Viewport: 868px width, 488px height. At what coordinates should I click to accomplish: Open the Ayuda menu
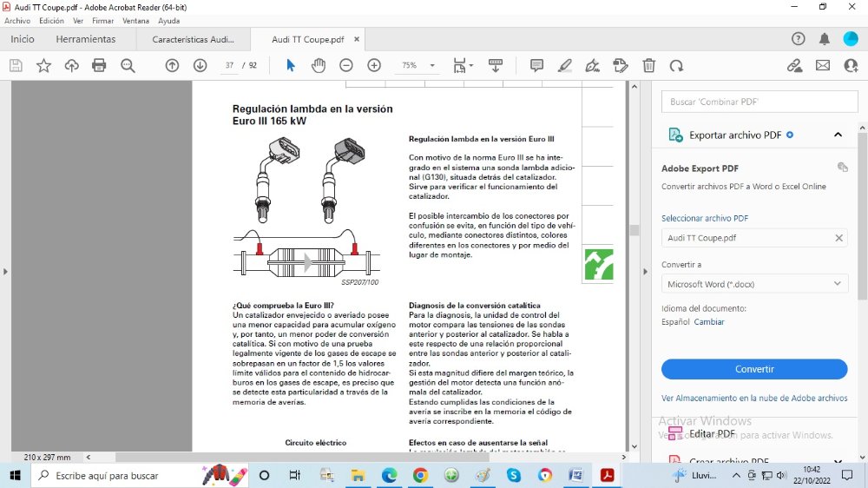click(x=169, y=21)
